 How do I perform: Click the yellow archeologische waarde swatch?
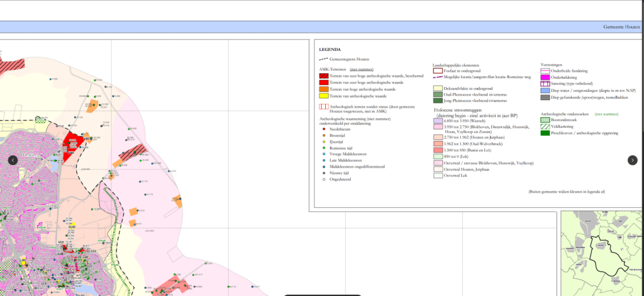[x=325, y=96]
